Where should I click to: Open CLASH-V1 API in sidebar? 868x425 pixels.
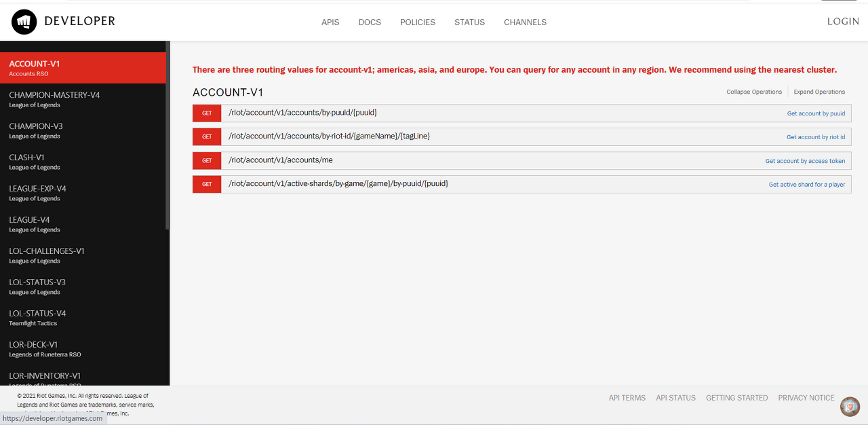[83, 162]
